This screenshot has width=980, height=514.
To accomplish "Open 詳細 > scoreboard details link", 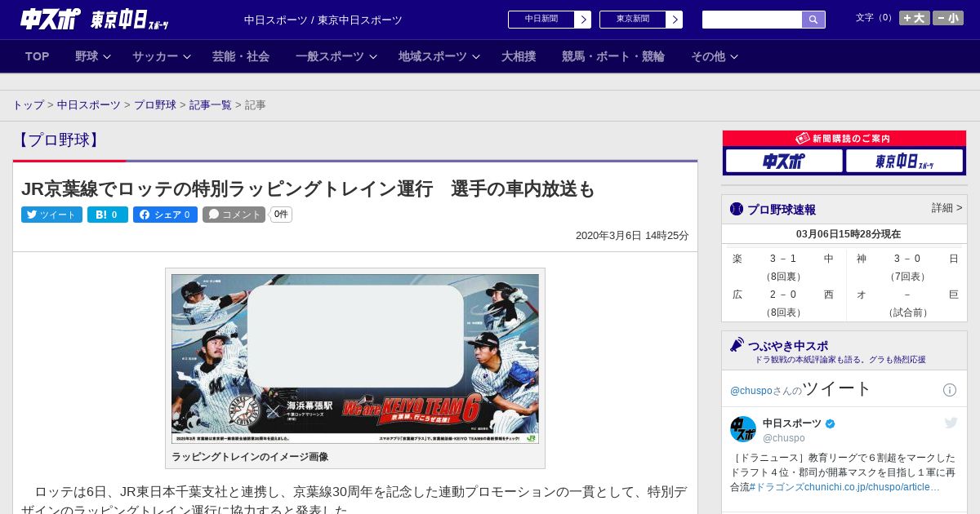I will (x=947, y=208).
